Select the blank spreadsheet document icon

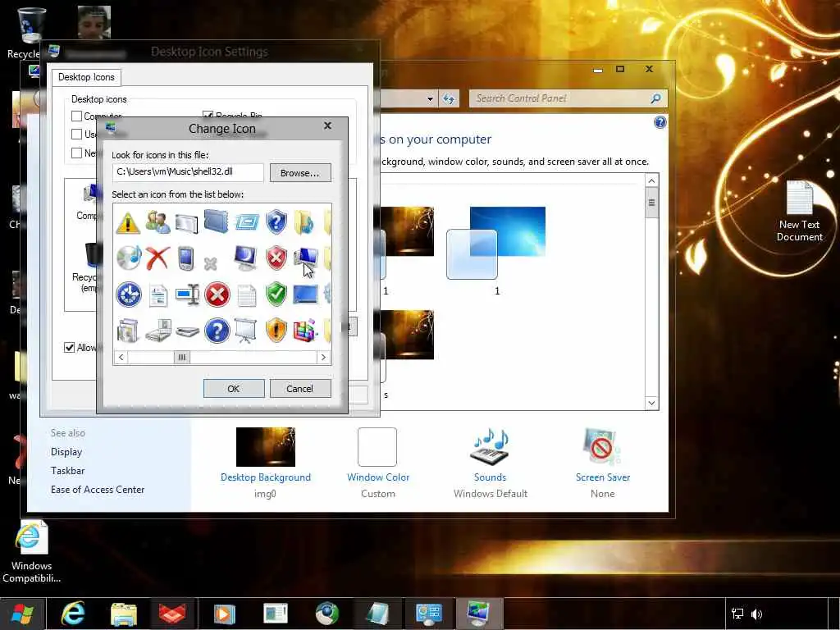tap(246, 295)
